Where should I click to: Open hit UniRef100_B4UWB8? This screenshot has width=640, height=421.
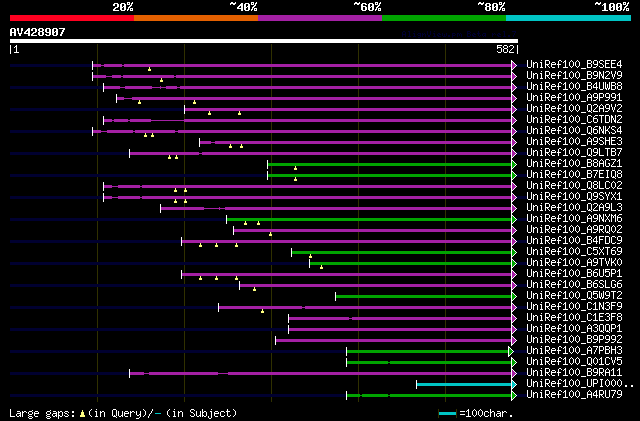point(574,87)
